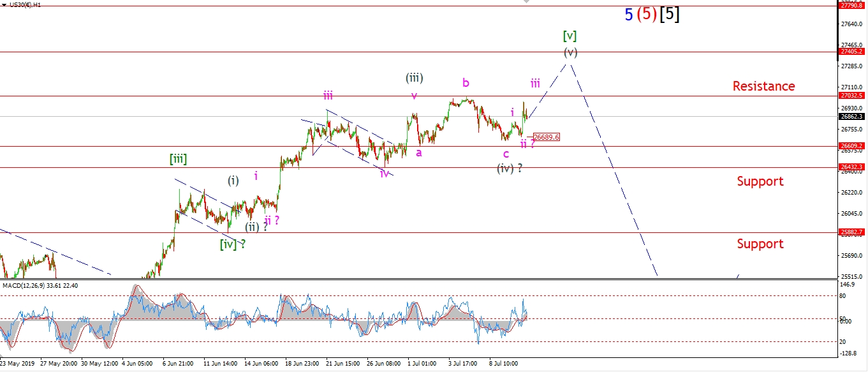The image size is (868, 372).
Task: Select the blue 5 wave degree label
Action: click(x=628, y=15)
